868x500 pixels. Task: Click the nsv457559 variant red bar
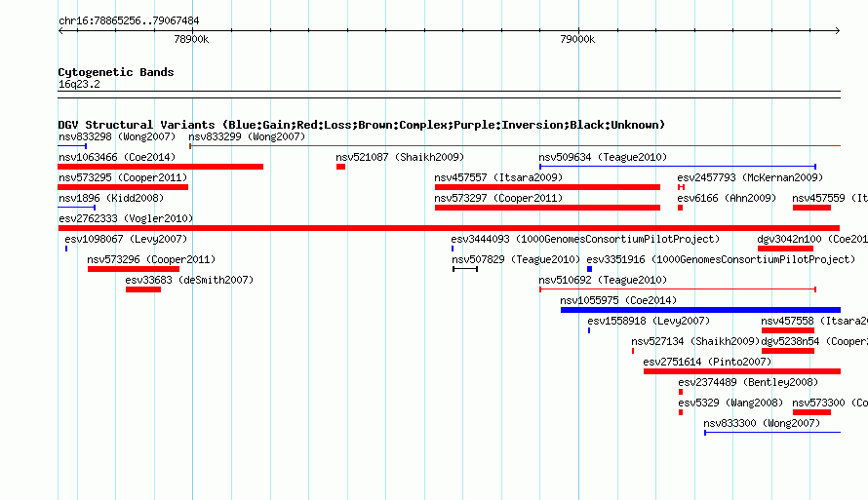[x=811, y=208]
